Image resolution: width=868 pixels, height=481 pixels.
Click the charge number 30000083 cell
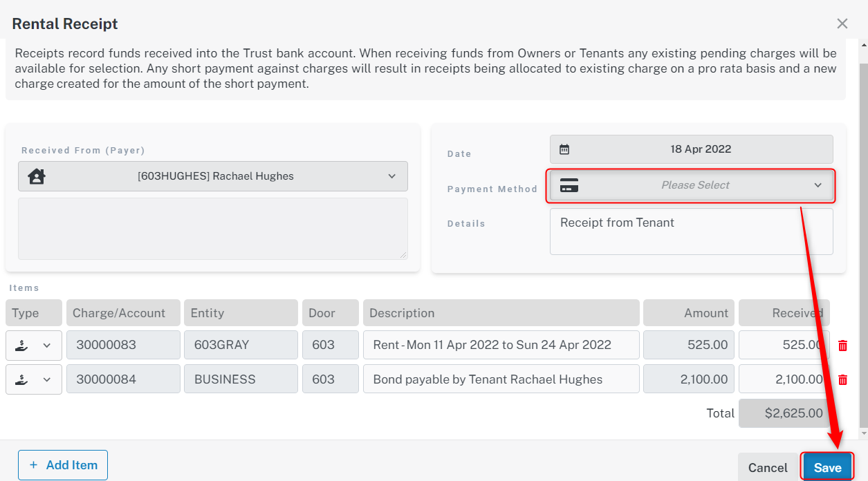[x=123, y=345]
